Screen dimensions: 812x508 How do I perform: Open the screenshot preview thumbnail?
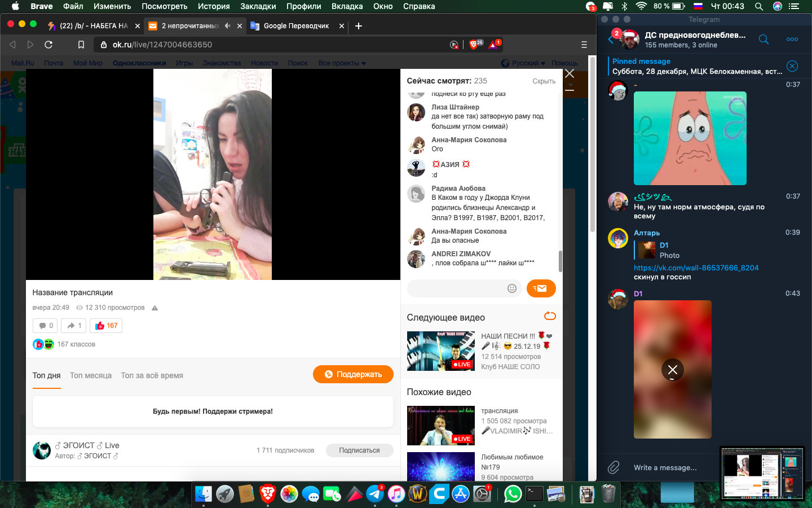(762, 473)
